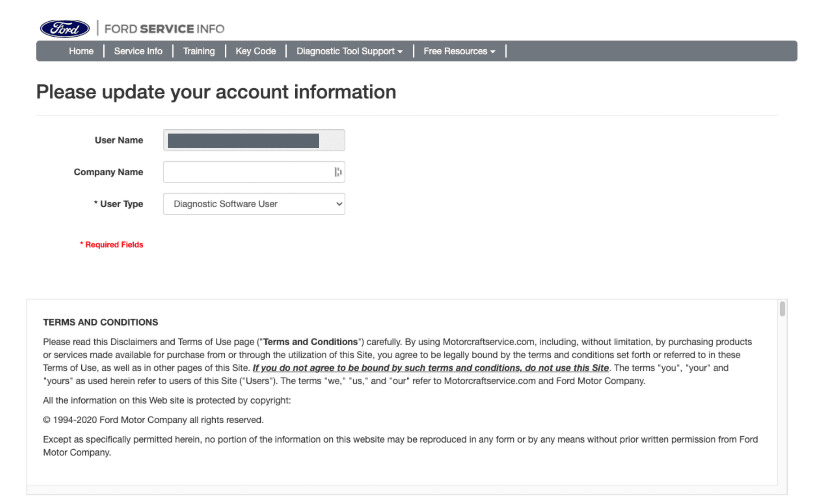Open the Diagnostic Tool Support dropdown

click(349, 51)
